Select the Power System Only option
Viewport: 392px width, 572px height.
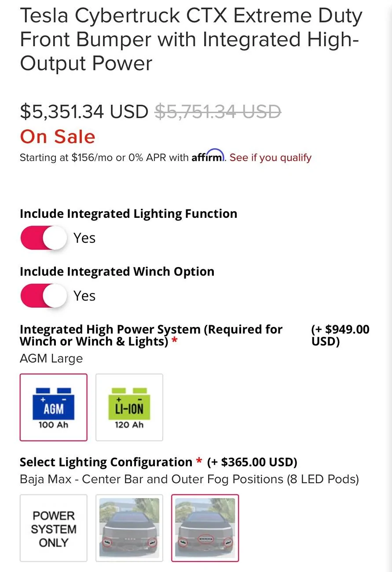pos(53,528)
